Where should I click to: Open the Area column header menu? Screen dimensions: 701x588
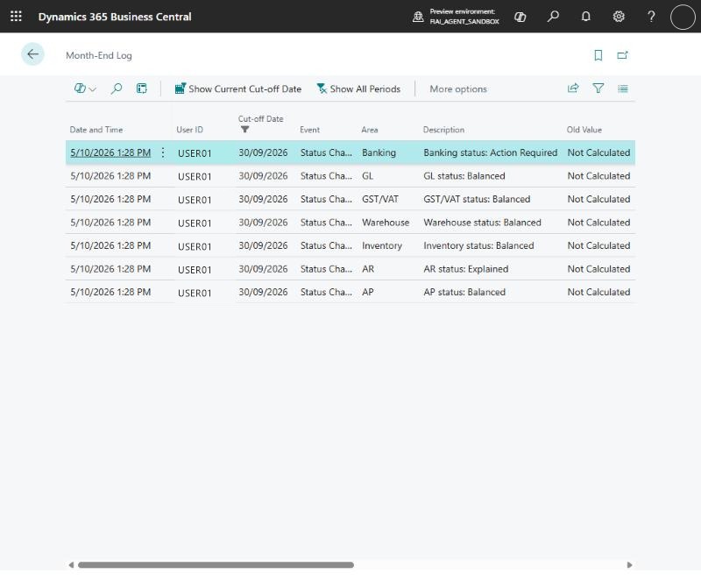[x=370, y=130]
